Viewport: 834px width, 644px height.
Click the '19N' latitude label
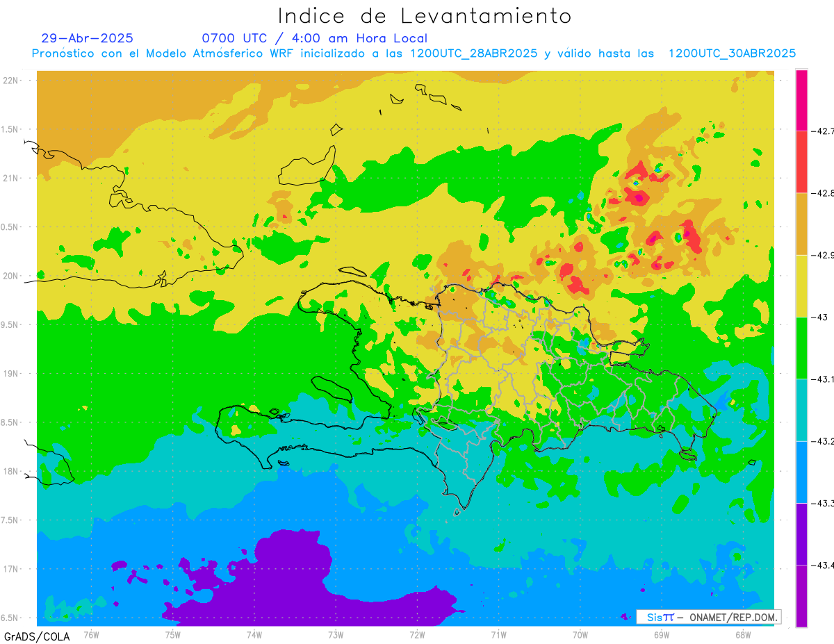coord(12,373)
